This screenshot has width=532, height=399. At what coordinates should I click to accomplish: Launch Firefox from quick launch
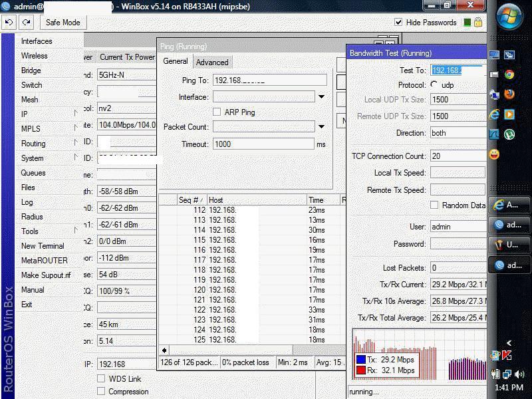click(509, 95)
